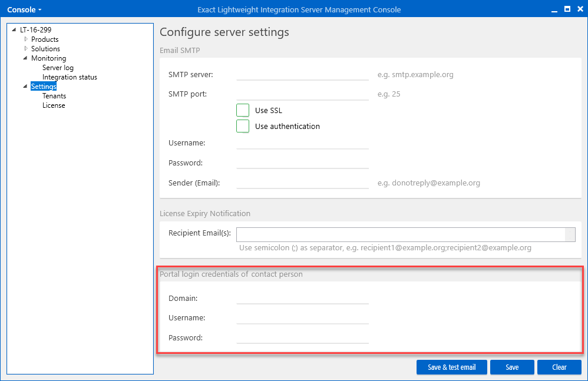
Task: Focus the Sender (Email) field
Action: tap(303, 183)
